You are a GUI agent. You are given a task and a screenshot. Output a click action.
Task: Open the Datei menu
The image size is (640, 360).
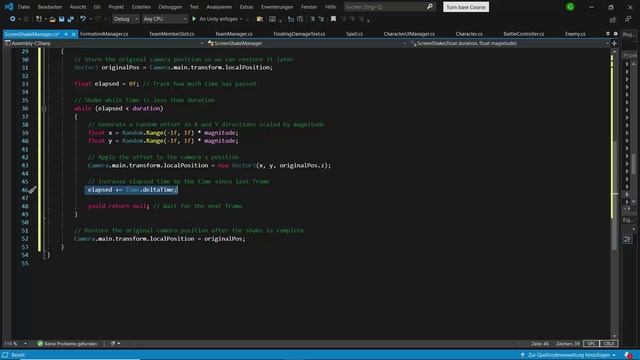point(24,7)
